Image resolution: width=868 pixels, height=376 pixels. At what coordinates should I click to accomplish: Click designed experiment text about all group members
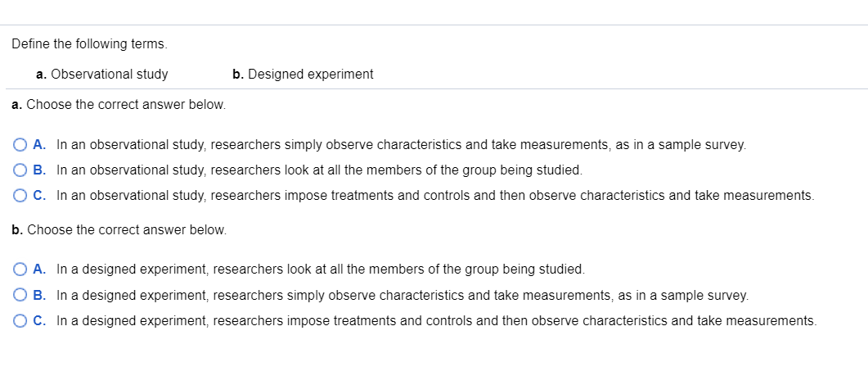[321, 269]
